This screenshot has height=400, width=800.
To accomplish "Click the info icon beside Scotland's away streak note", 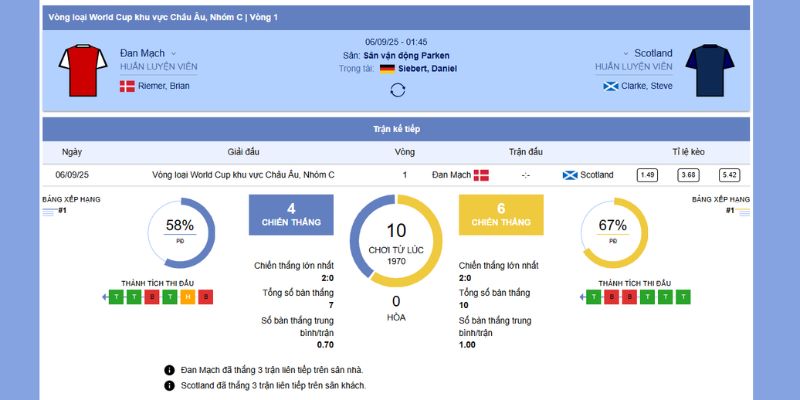I will coord(169,385).
